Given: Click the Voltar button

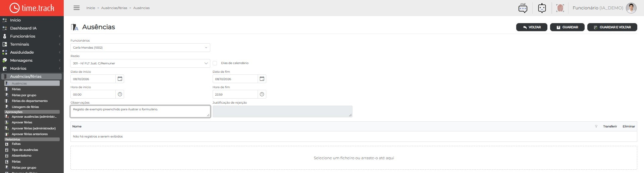Looking at the screenshot, I should click(532, 27).
